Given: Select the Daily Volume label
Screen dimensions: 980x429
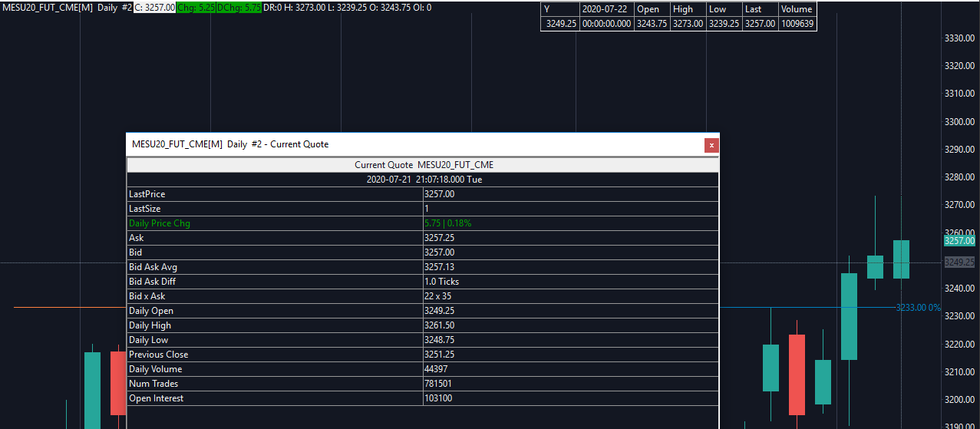Looking at the screenshot, I should [x=275, y=369].
